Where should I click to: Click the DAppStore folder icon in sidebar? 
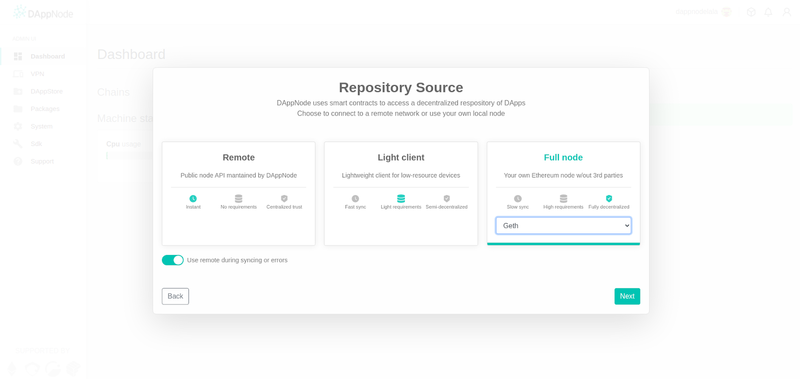point(18,91)
